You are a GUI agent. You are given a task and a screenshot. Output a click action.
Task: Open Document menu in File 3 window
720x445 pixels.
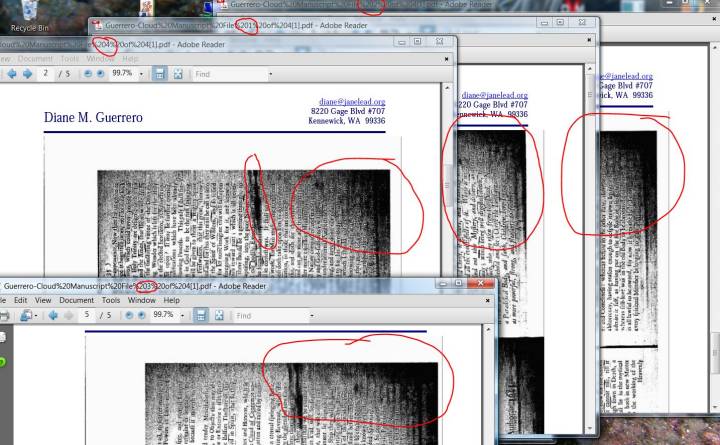(x=76, y=300)
